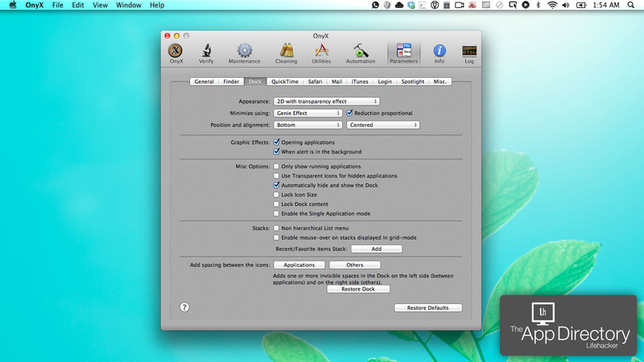Click the volume speaker icon

tap(566, 5)
